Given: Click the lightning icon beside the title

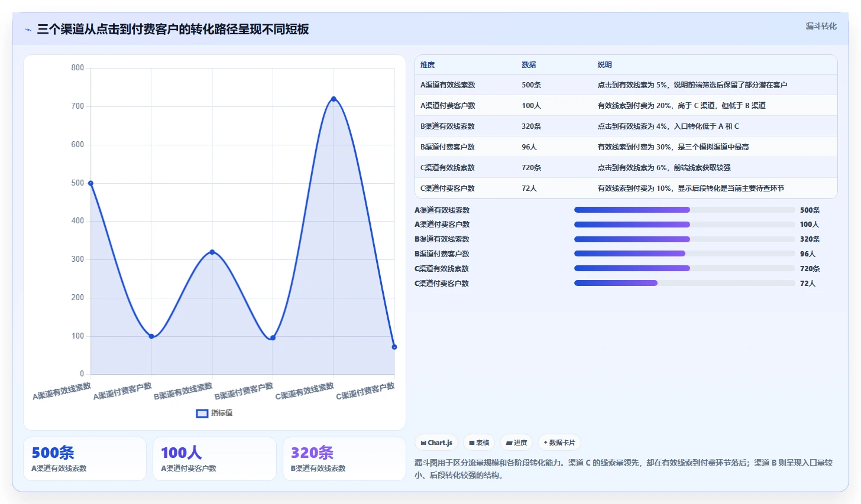Looking at the screenshot, I should tap(28, 30).
